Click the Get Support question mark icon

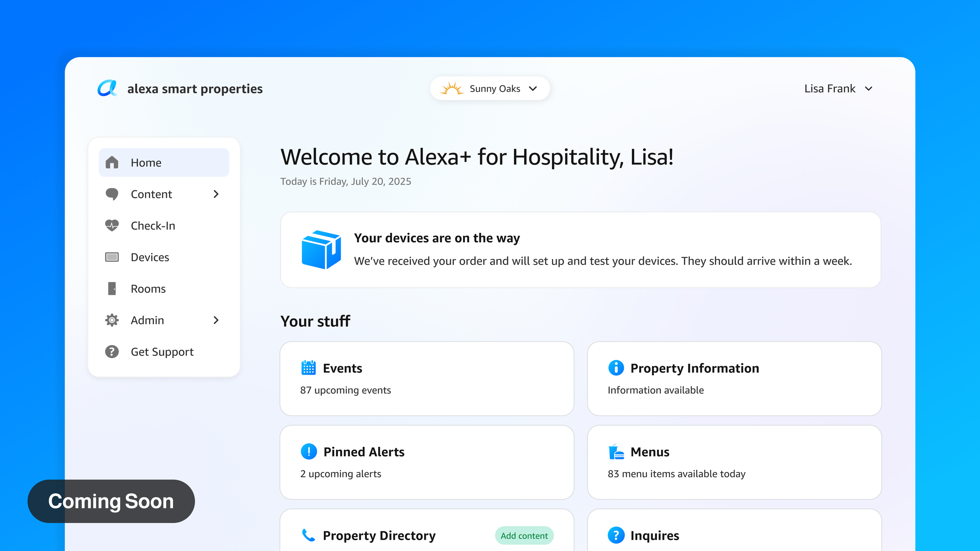(112, 352)
